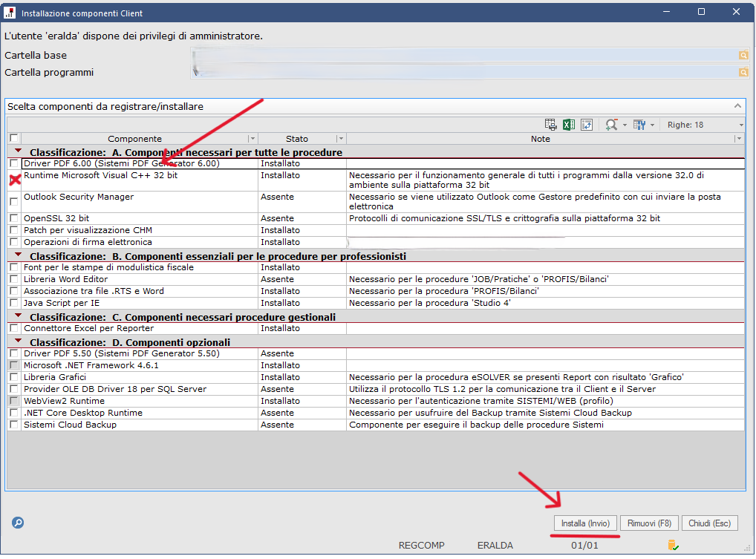This screenshot has height=559, width=756.
Task: Click the Rimuovi (F8) button
Action: [649, 523]
